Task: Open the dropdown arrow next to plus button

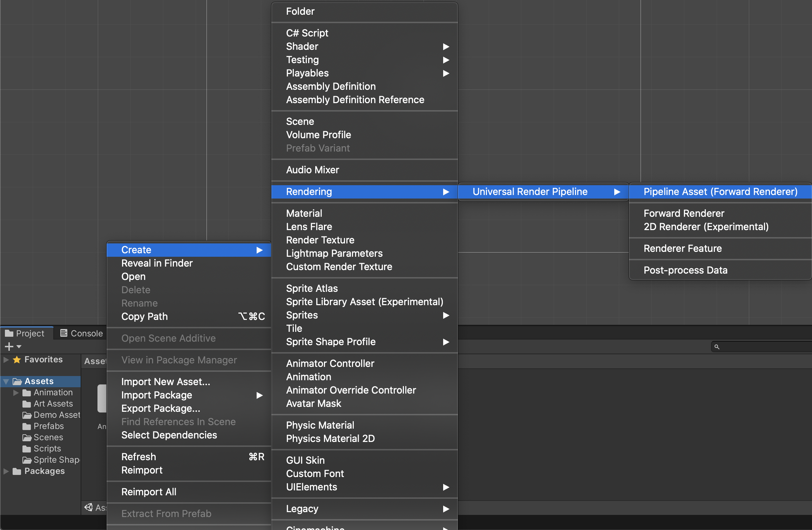Action: [19, 347]
